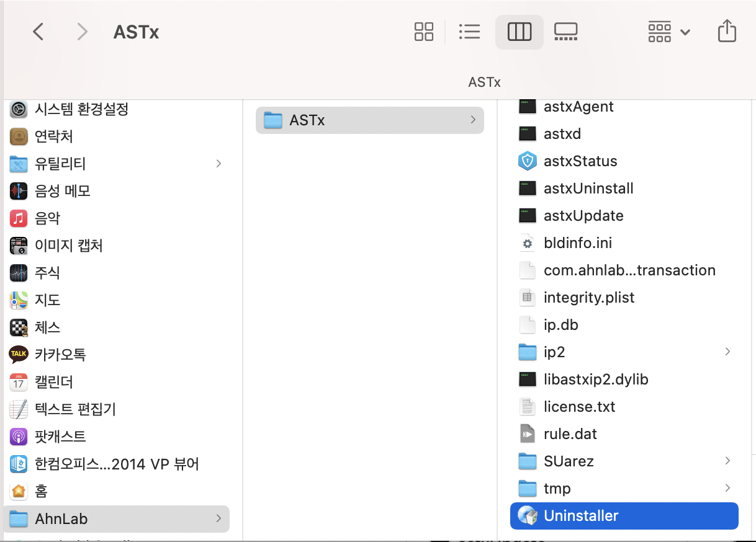Switch to icon grid view
The width and height of the screenshot is (756, 542).
[x=424, y=32]
